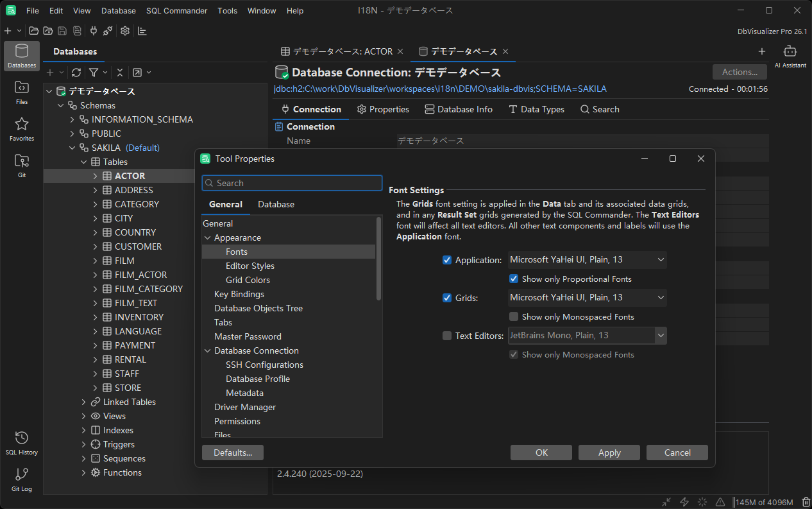Click the warning triangle icon in status bar
This screenshot has height=509, width=812.
(x=720, y=502)
